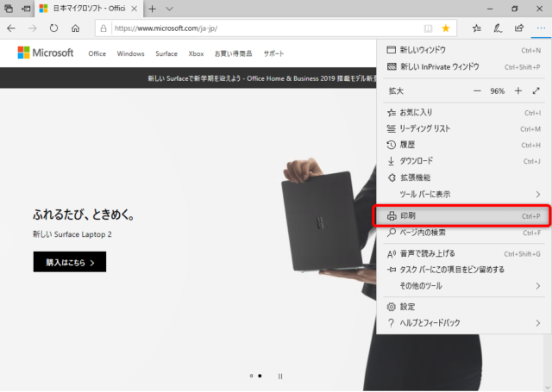
Task: Open the Office nav link
Action: click(x=97, y=53)
